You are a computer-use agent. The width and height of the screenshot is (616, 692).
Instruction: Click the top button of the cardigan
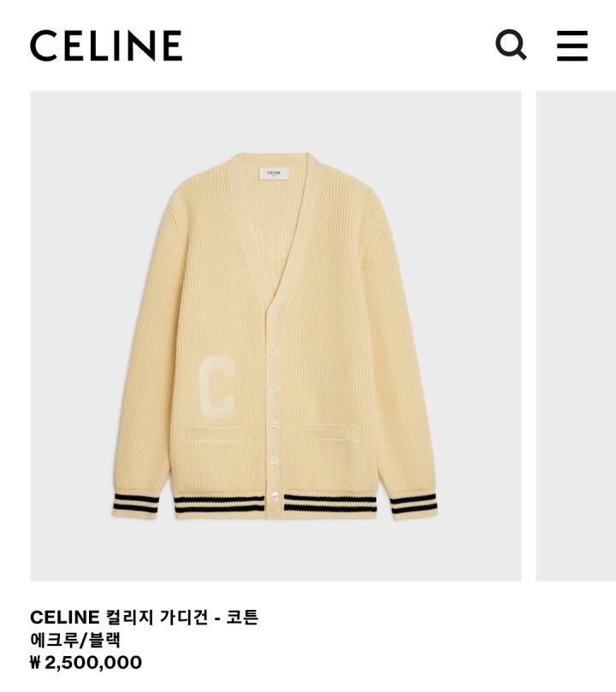pos(273,314)
